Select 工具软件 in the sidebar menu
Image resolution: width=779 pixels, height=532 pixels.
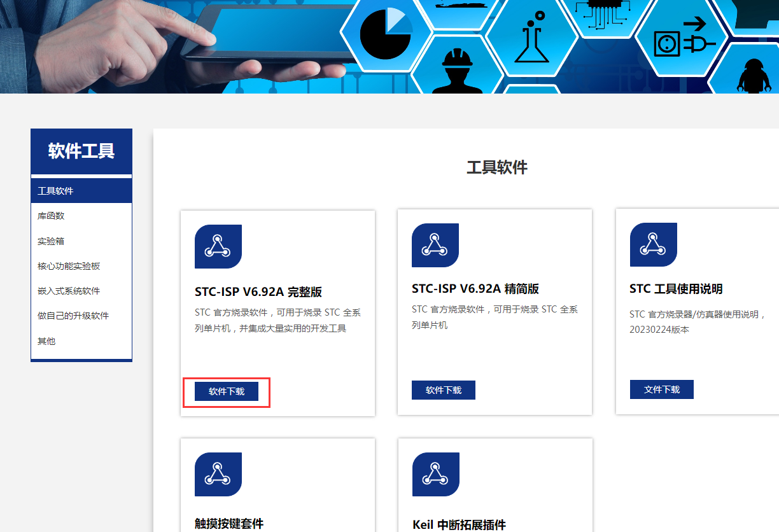tap(81, 191)
